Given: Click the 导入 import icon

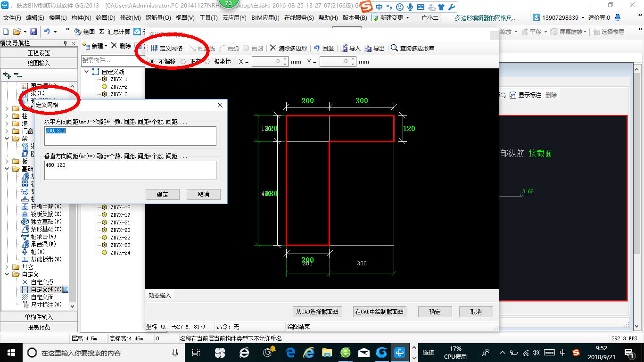Looking at the screenshot, I should (x=350, y=48).
